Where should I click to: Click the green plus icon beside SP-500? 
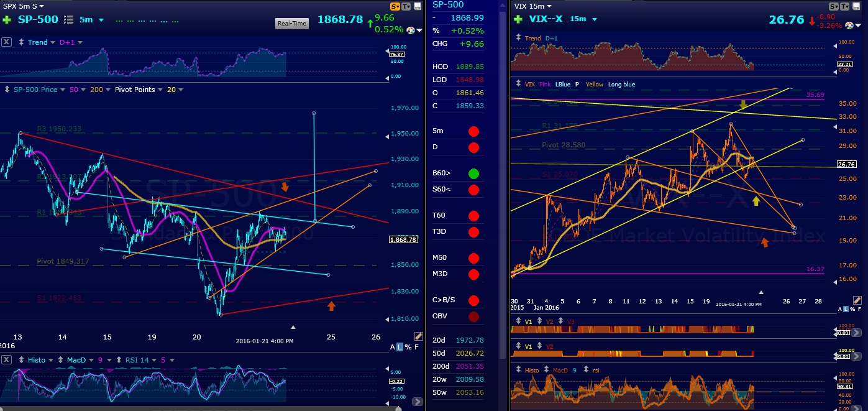pos(6,20)
